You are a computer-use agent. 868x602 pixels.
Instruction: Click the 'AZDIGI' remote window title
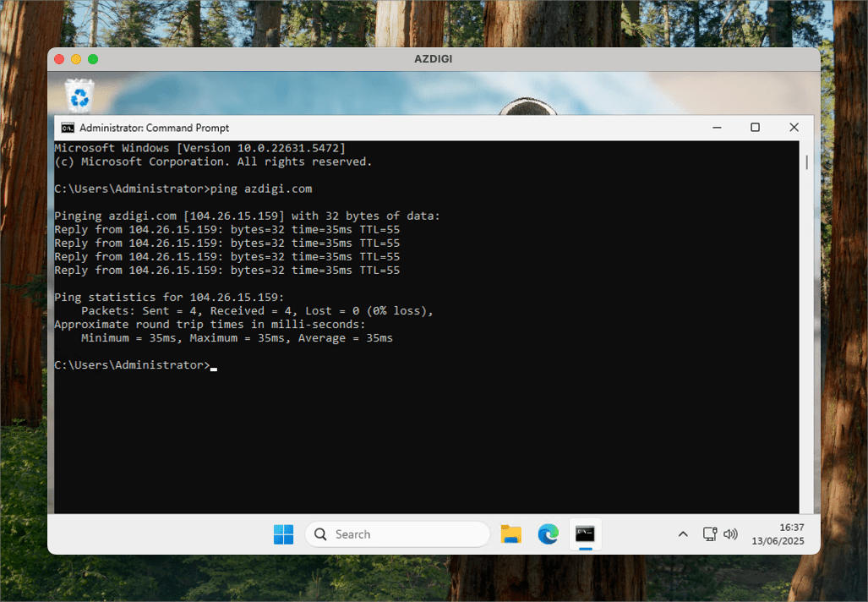click(x=434, y=58)
